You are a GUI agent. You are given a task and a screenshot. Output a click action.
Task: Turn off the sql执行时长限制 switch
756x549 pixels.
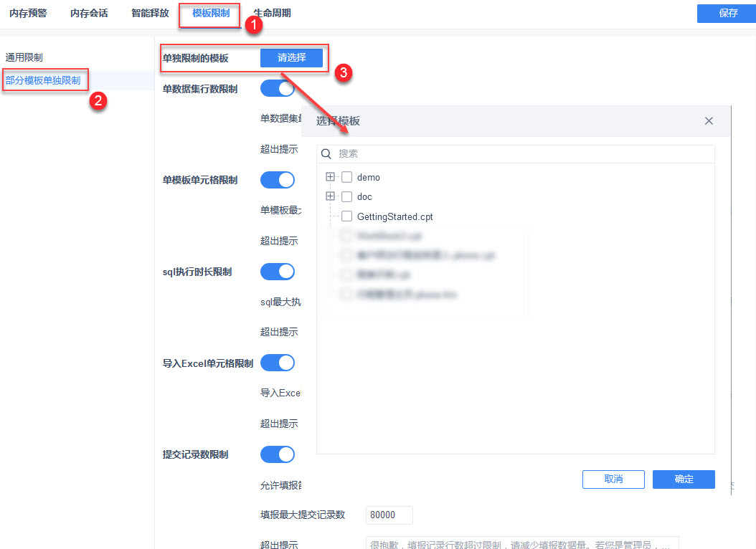pos(278,272)
